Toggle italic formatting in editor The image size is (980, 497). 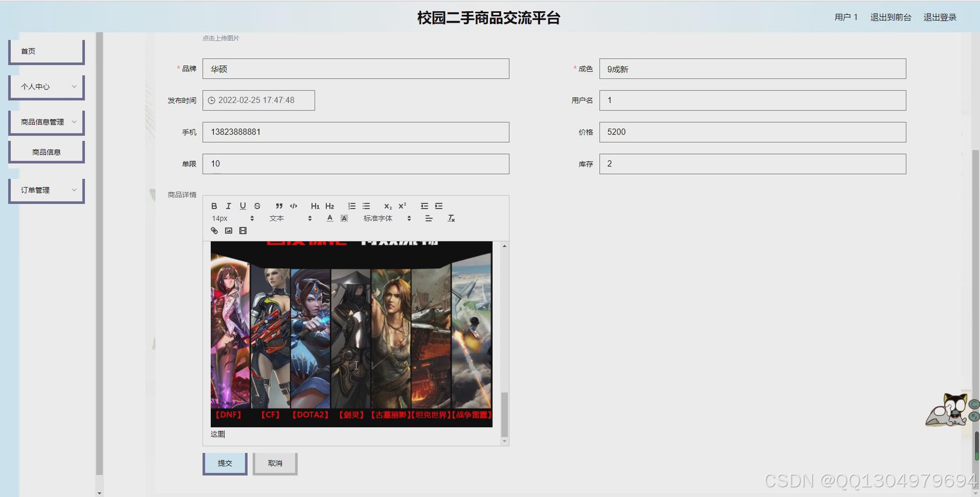228,206
